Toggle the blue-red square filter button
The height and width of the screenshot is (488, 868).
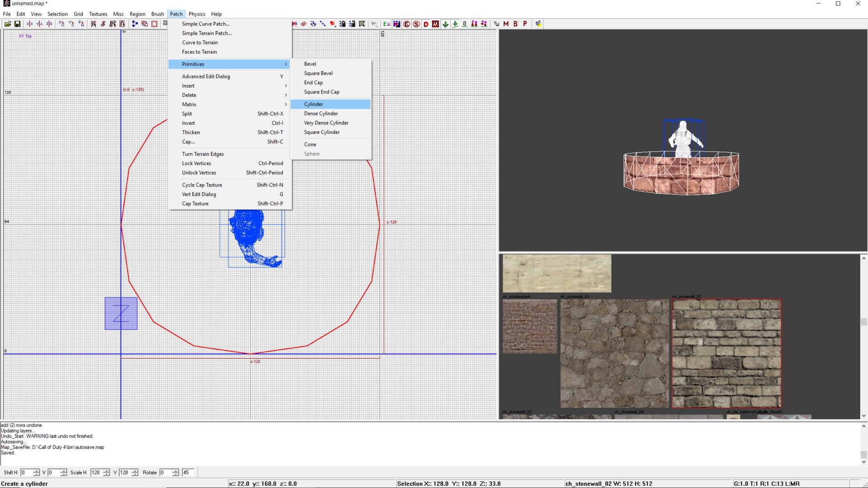pyautogui.click(x=396, y=24)
